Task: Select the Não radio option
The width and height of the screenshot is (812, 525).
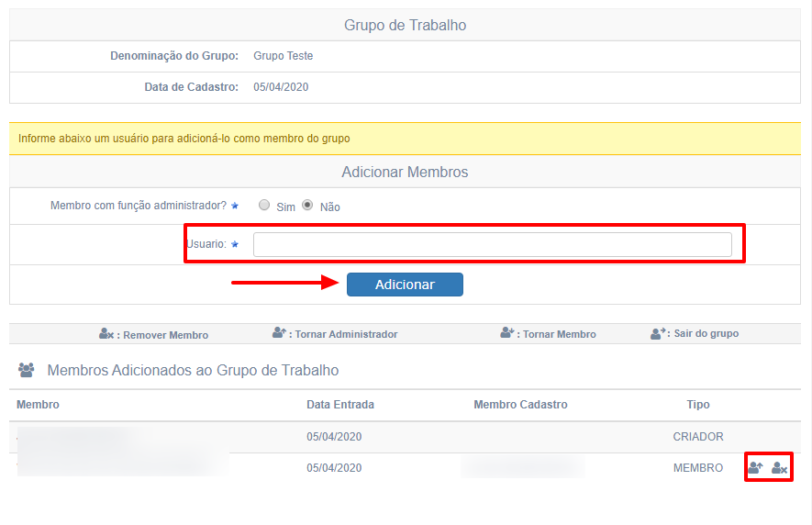Action: (308, 206)
